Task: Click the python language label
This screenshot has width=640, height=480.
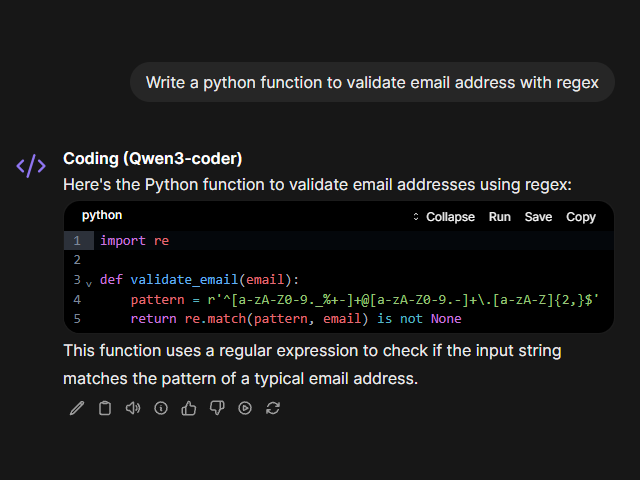Action: (x=102, y=215)
